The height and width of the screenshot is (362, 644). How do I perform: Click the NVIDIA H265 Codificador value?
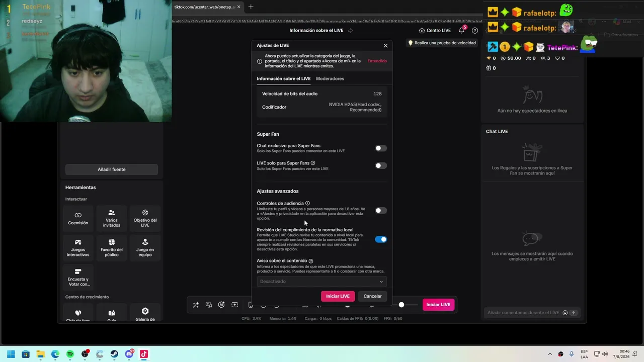[x=355, y=107]
